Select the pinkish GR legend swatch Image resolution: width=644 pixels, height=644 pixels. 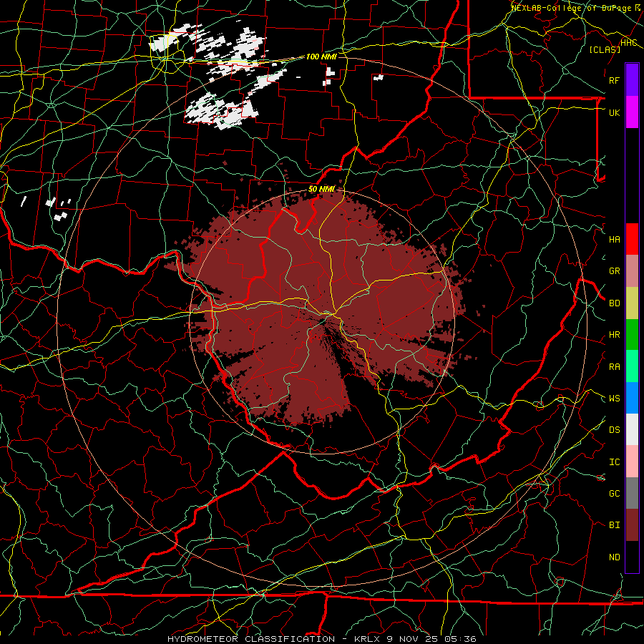click(x=632, y=271)
